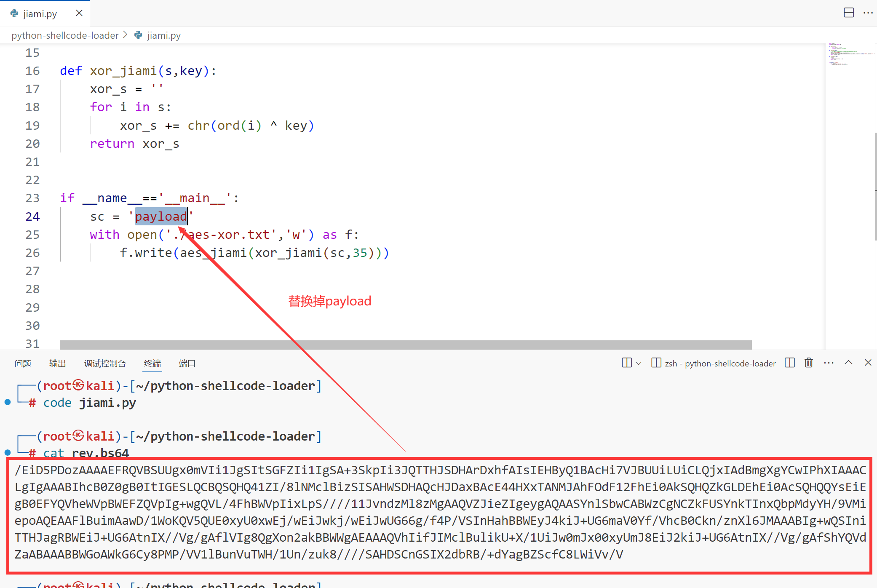Viewport: 877px width, 588px height.
Task: Open terminal panel more actions menu
Action: coord(829,363)
